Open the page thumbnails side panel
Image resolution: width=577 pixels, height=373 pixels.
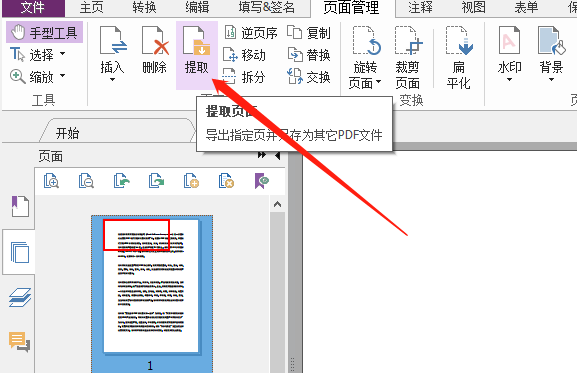coord(20,252)
